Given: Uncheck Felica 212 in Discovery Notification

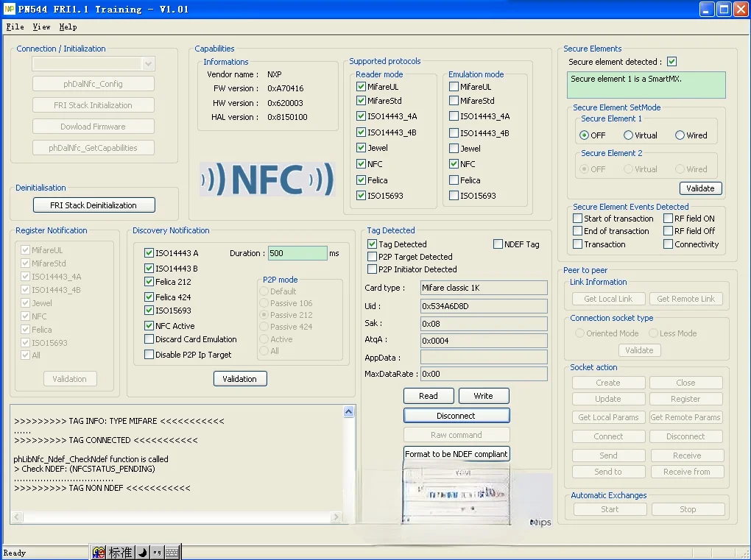Looking at the screenshot, I should click(x=149, y=282).
